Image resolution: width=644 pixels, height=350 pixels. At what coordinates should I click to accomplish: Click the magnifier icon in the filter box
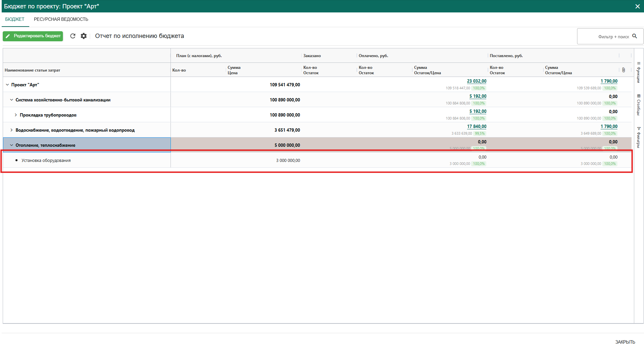pos(635,36)
